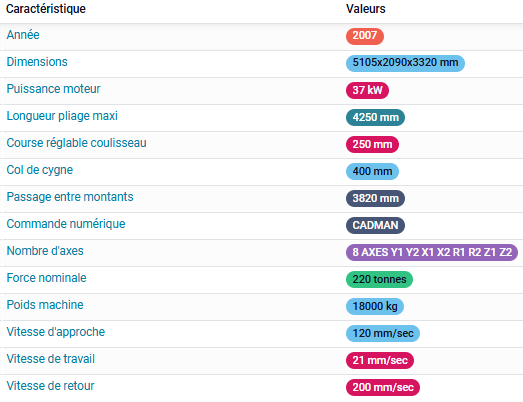This screenshot has height=402, width=523.
Task: Select the 4250 mm bending length badge
Action: pos(375,117)
